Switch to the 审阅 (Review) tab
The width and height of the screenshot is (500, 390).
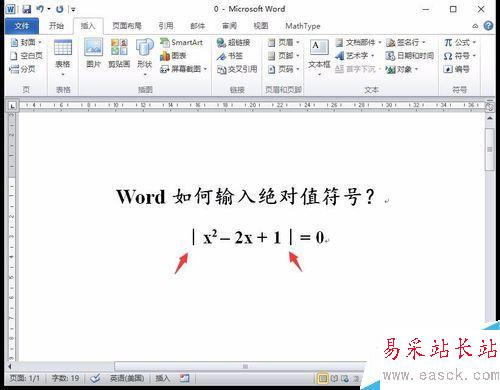230,26
